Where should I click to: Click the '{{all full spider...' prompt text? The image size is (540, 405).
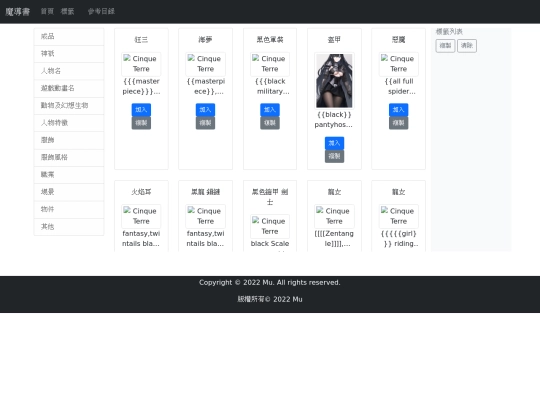click(x=401, y=86)
